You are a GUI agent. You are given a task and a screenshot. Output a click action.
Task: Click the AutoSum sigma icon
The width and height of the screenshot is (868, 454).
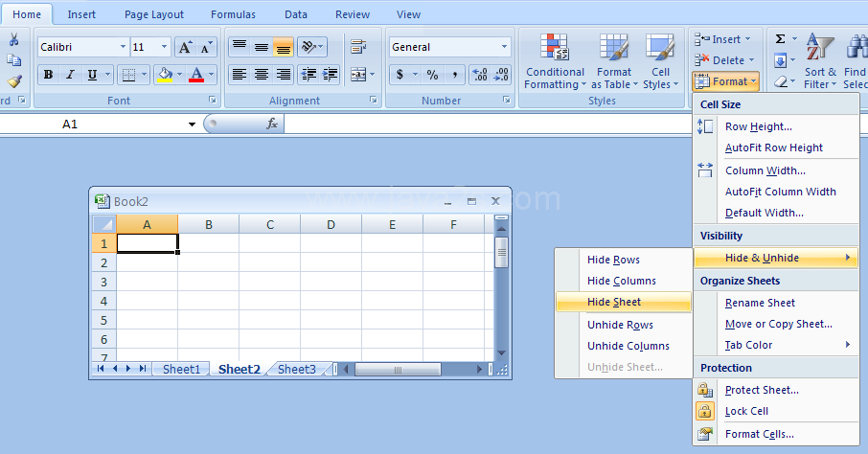coord(780,38)
